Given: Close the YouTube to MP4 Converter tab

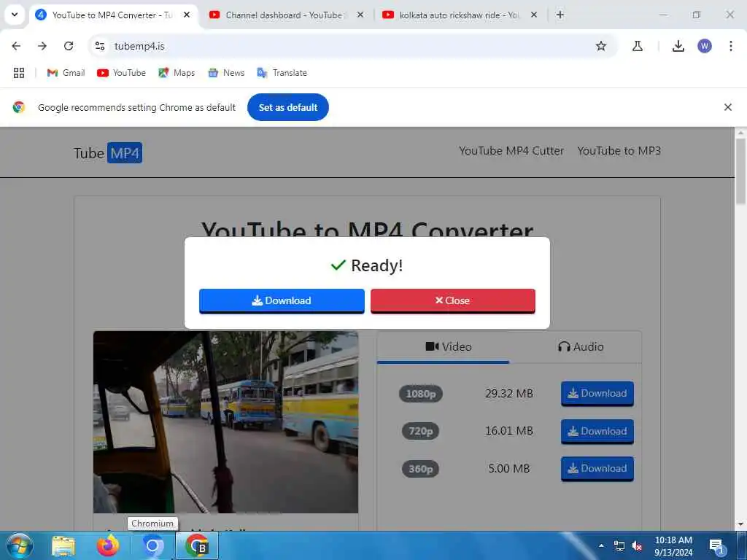Looking at the screenshot, I should pyautogui.click(x=187, y=15).
